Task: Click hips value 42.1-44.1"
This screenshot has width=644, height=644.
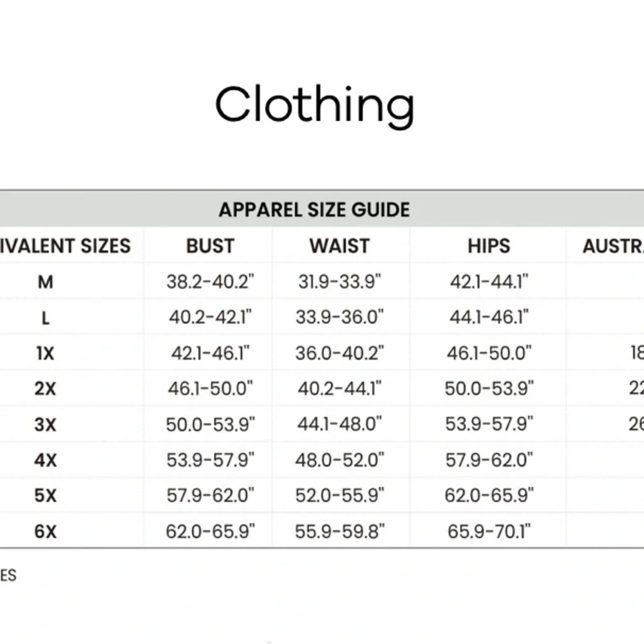Action: click(489, 282)
